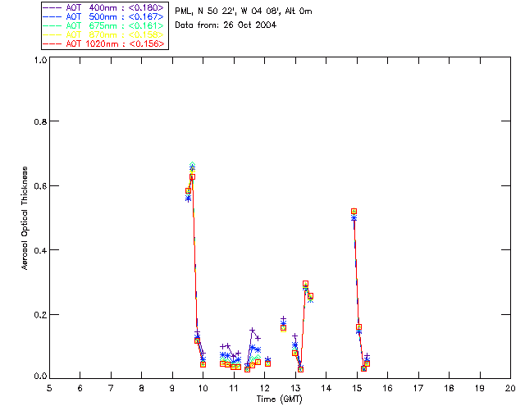The image size is (525, 420).
Task: Click the 'Time (GMT)' x-axis label
Action: (280, 398)
